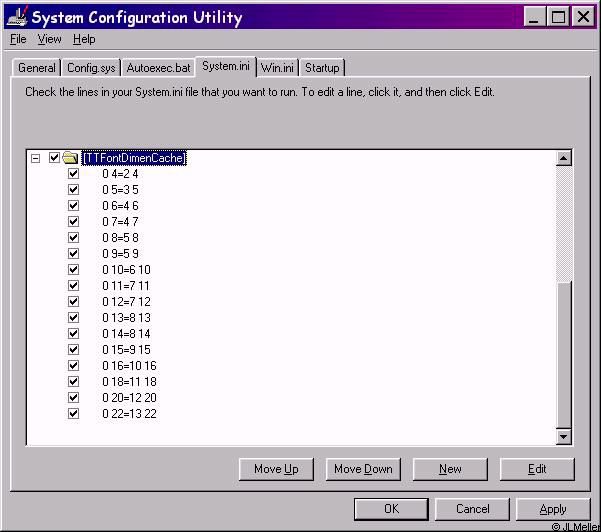This screenshot has width=601, height=532.
Task: Disable the '0 14=8 14' checkbox
Action: (x=73, y=334)
